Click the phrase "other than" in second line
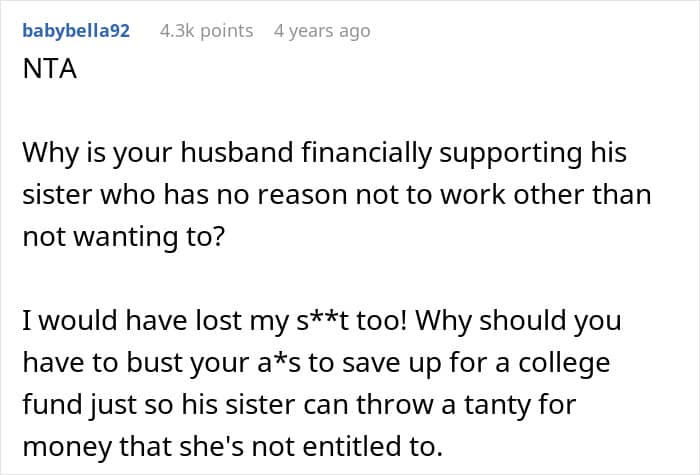Image resolution: width=700 pixels, height=475 pixels. 582,195
